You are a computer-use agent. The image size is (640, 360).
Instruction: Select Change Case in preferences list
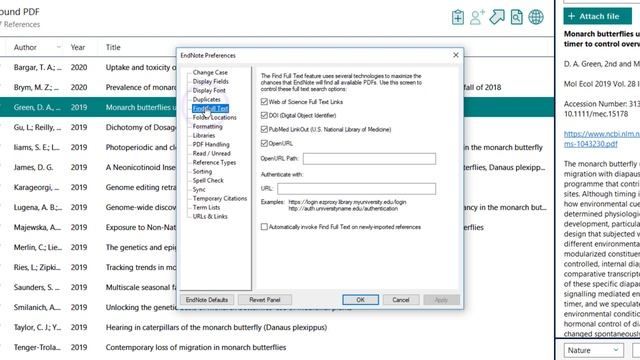coord(210,72)
